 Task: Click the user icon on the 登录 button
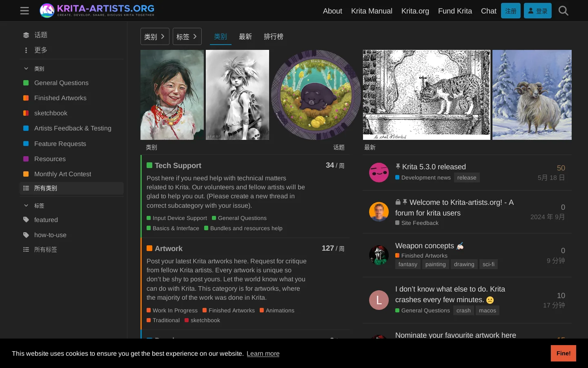click(531, 11)
